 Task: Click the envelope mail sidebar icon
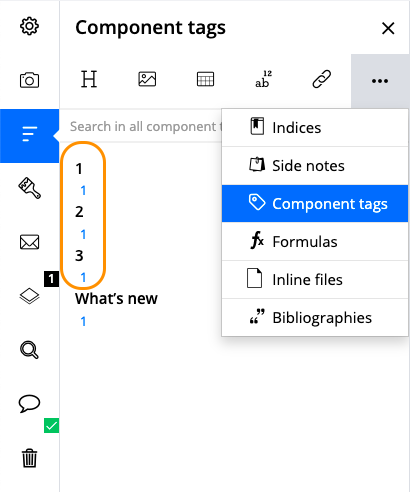pyautogui.click(x=29, y=242)
